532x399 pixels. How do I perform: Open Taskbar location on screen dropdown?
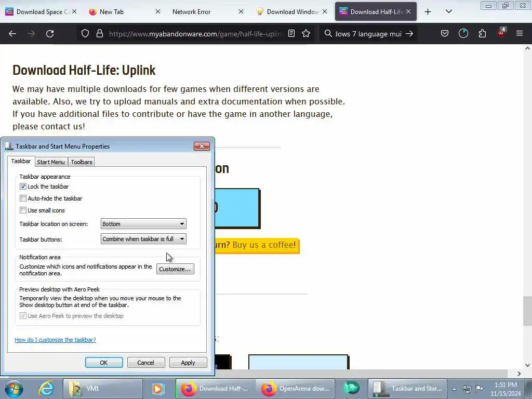click(143, 224)
